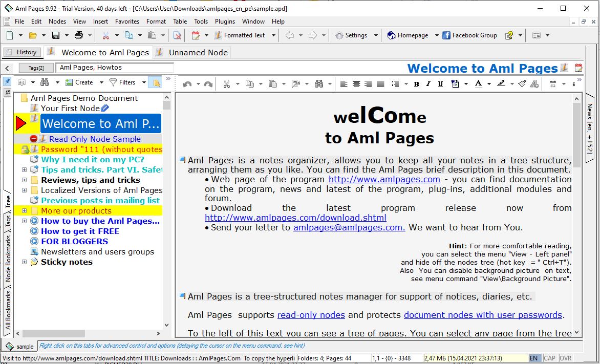Open line spacing tool in editor toolbar

pos(396,84)
